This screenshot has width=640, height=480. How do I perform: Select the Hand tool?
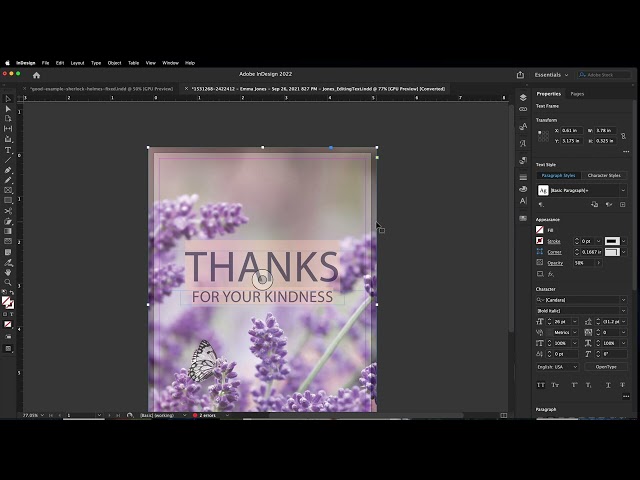click(x=8, y=272)
